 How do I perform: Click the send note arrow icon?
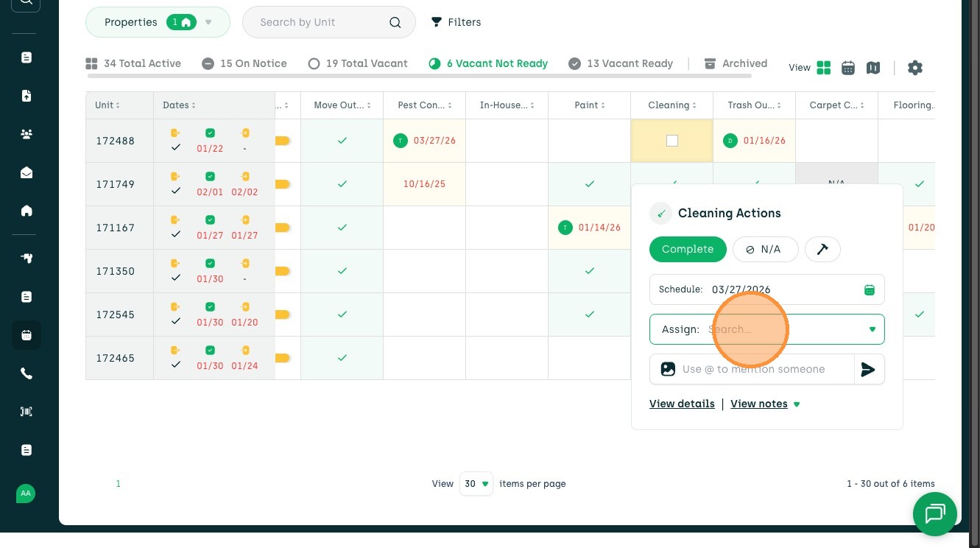[869, 370]
